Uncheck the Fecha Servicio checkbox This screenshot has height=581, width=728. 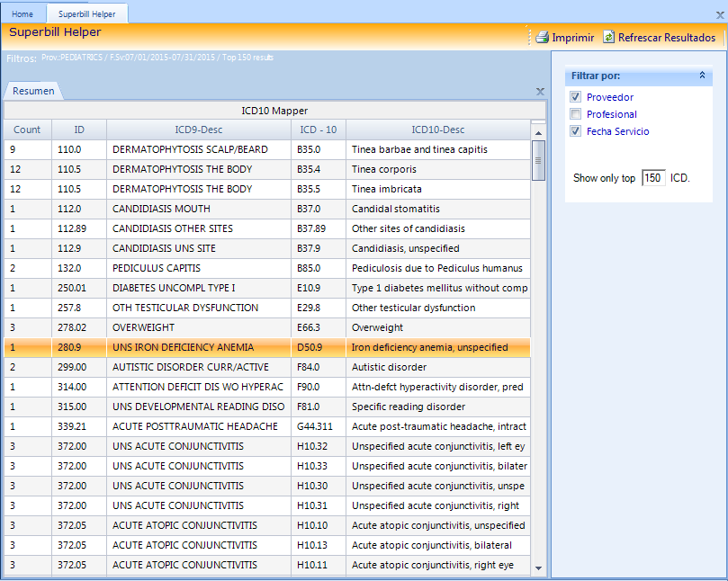click(x=575, y=131)
